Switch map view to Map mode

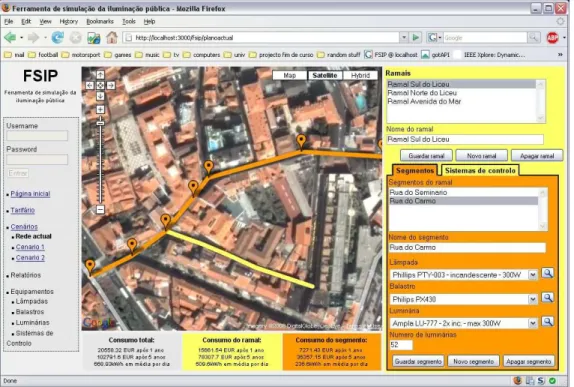290,75
